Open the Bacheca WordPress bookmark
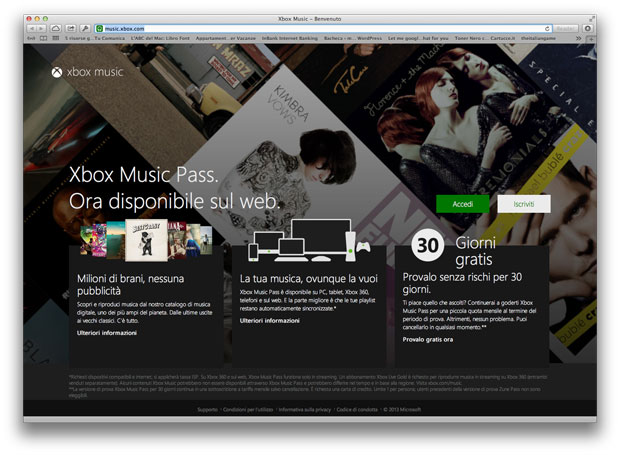This screenshot has width=620, height=455. (353, 38)
